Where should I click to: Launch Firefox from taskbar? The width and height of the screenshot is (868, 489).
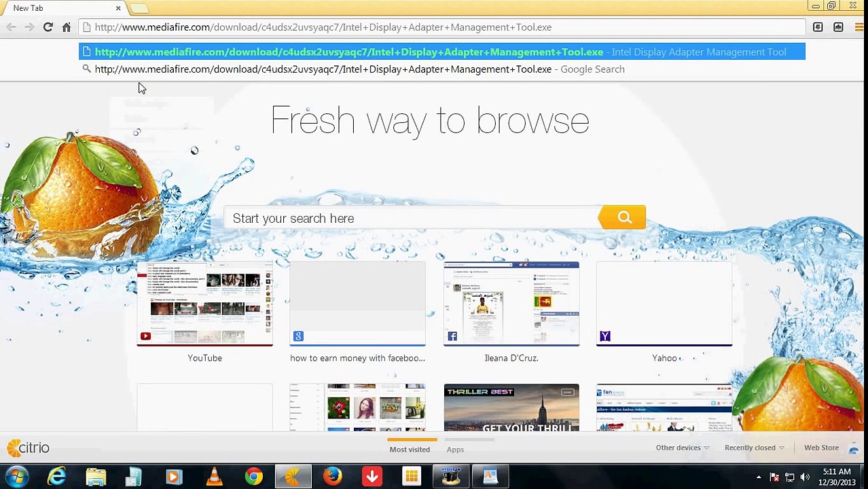tap(332, 477)
